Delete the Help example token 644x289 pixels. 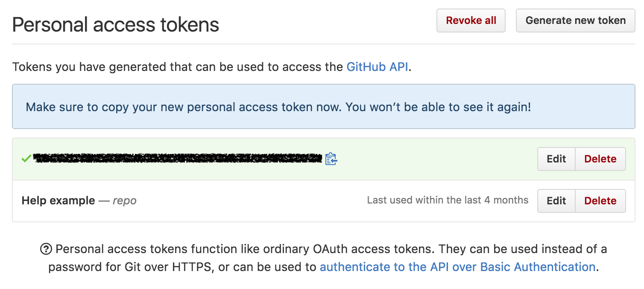[x=600, y=201]
